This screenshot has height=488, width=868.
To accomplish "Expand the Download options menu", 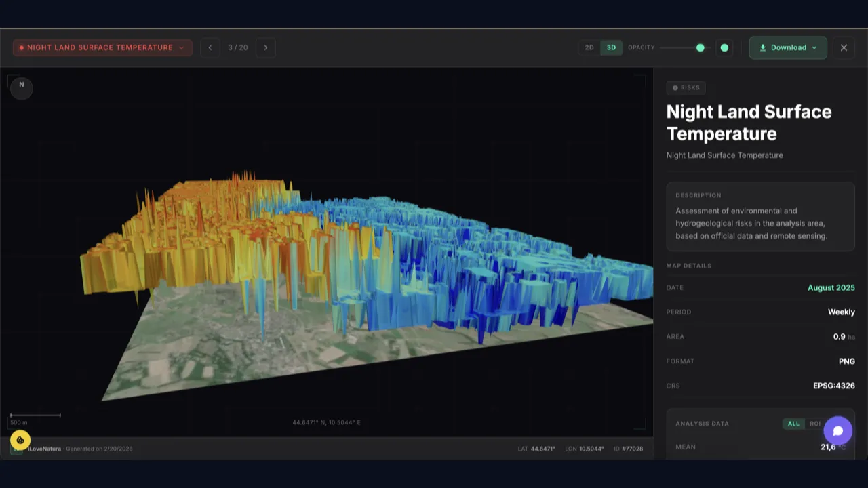I will click(788, 48).
